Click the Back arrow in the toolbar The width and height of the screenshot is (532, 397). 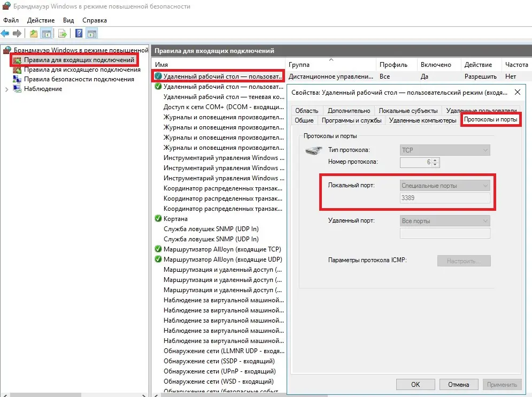click(x=6, y=34)
